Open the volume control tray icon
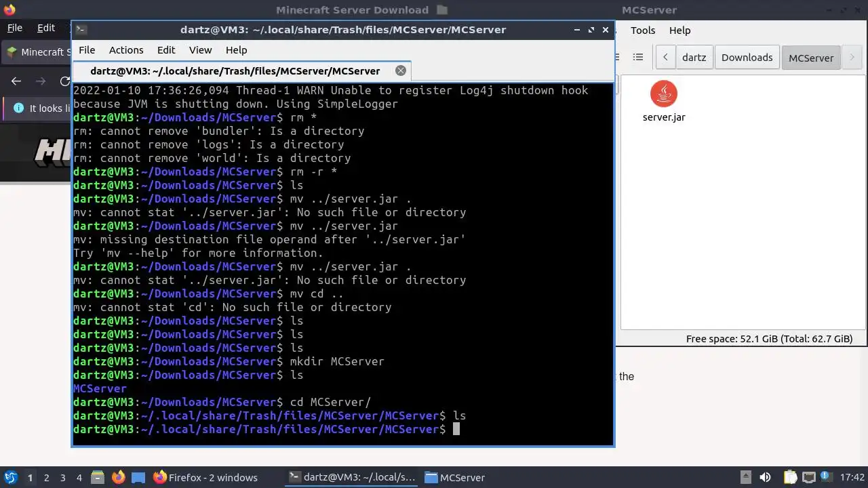The width and height of the screenshot is (868, 488). point(765,477)
